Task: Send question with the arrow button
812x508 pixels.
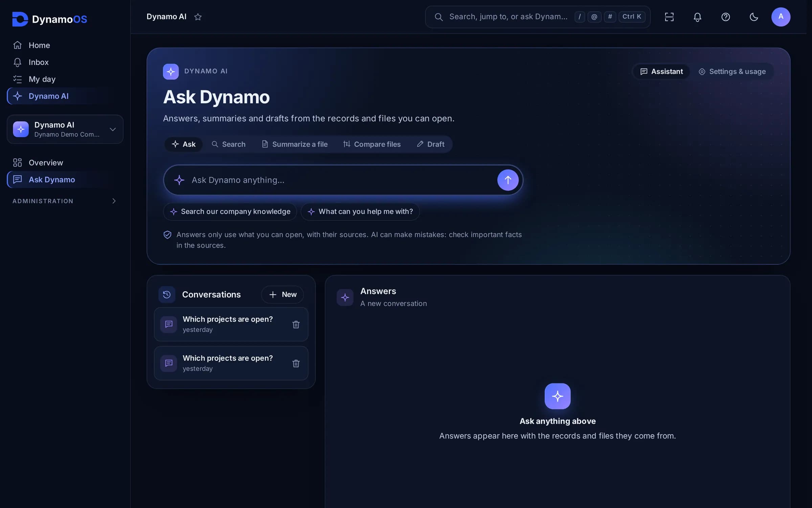Action: pos(508,180)
